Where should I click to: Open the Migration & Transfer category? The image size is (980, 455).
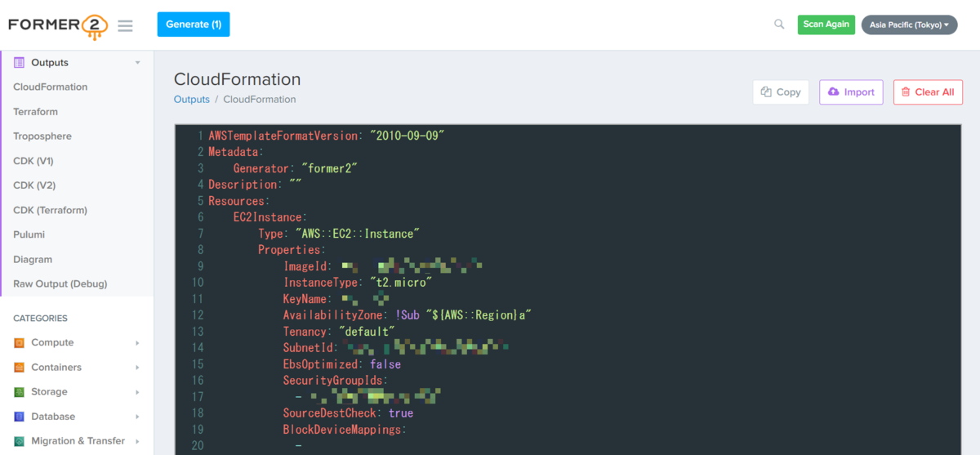[x=78, y=441]
